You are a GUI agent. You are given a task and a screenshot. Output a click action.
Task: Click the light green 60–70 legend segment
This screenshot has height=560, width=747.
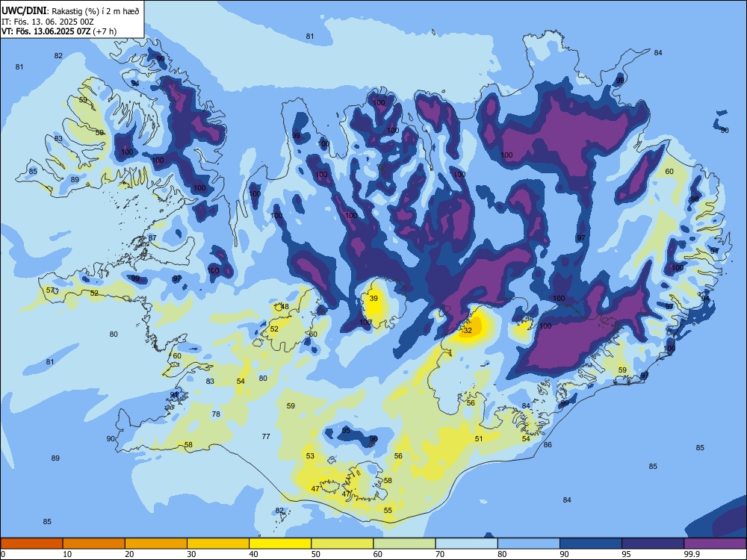tap(404, 544)
